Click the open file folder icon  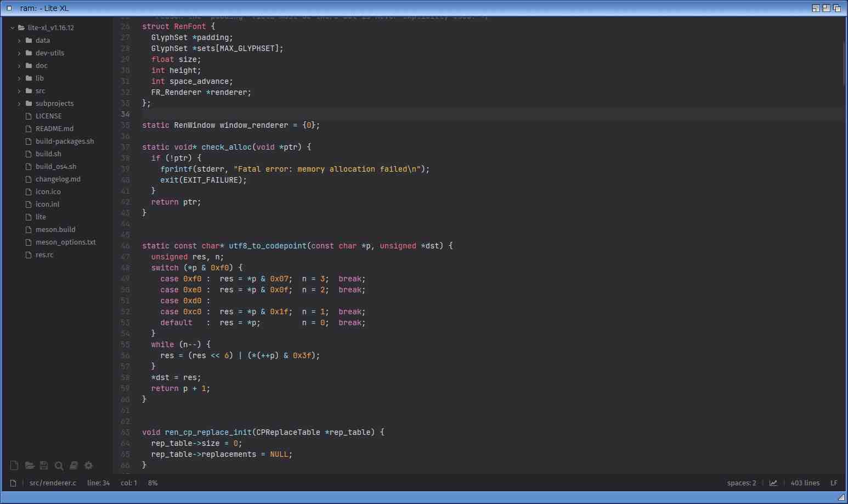click(30, 466)
